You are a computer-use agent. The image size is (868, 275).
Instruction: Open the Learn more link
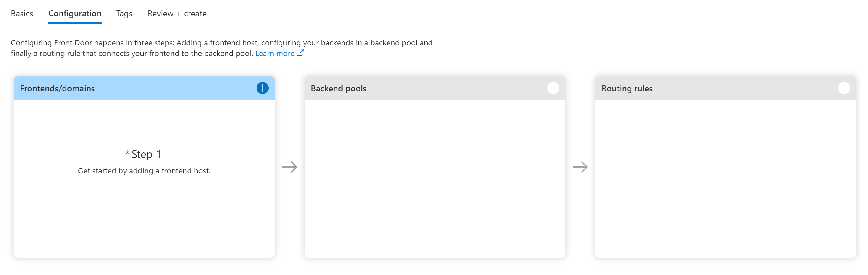pyautogui.click(x=275, y=53)
